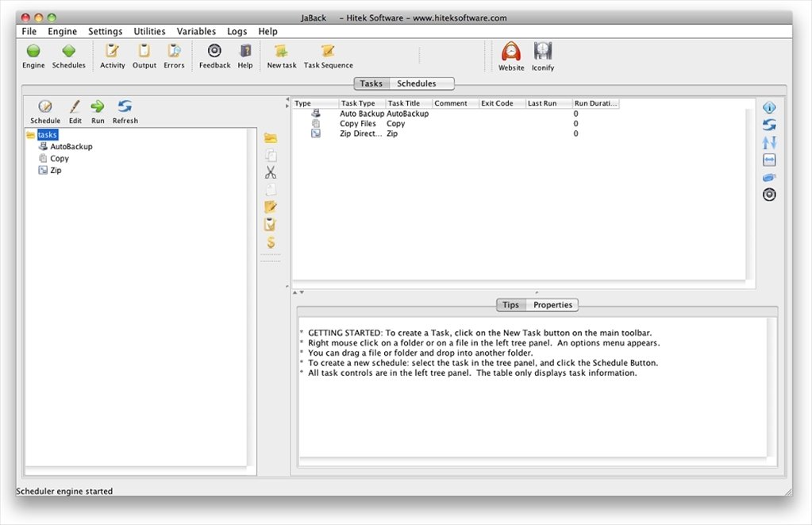Open the Help book icon
812x525 pixels.
pos(245,51)
